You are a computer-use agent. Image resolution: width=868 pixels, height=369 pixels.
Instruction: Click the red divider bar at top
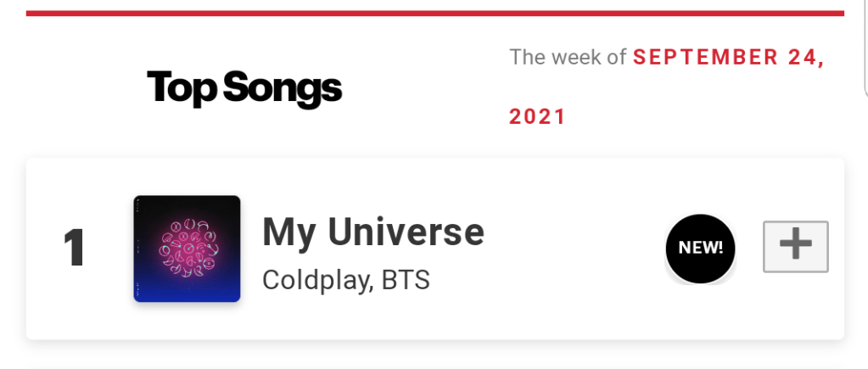pyautogui.click(x=434, y=13)
